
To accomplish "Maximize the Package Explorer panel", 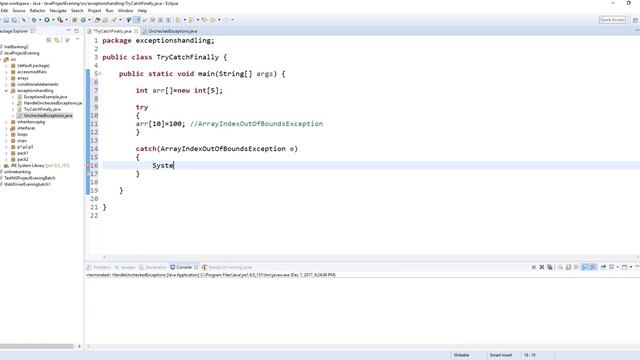I will point(76,31).
